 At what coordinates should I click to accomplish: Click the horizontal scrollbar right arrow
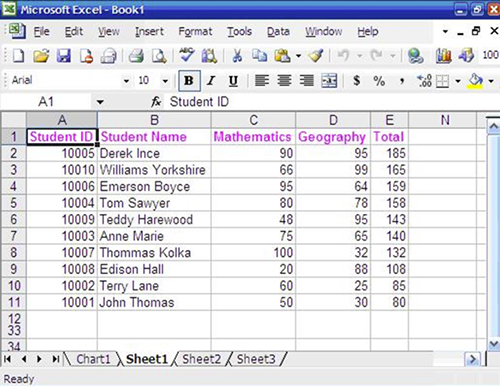(472, 359)
